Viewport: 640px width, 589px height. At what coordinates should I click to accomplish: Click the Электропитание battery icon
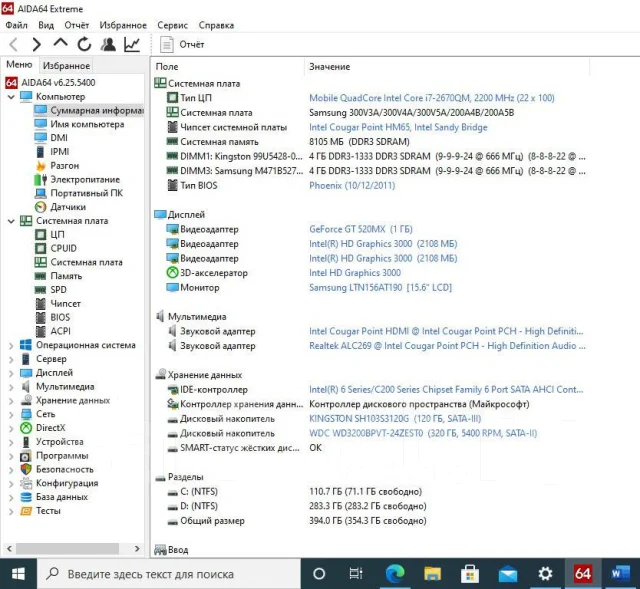pos(40,180)
